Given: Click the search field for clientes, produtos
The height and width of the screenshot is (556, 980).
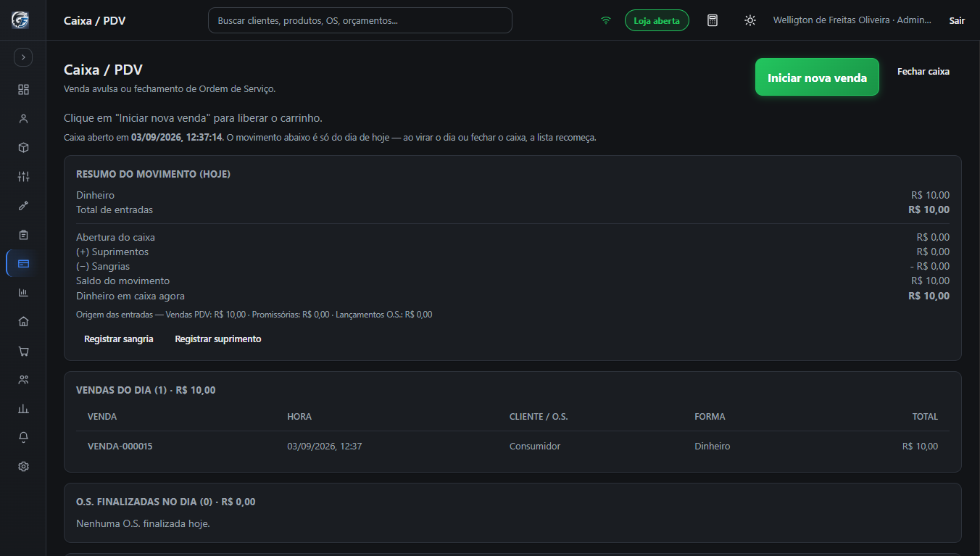Looking at the screenshot, I should tap(360, 20).
